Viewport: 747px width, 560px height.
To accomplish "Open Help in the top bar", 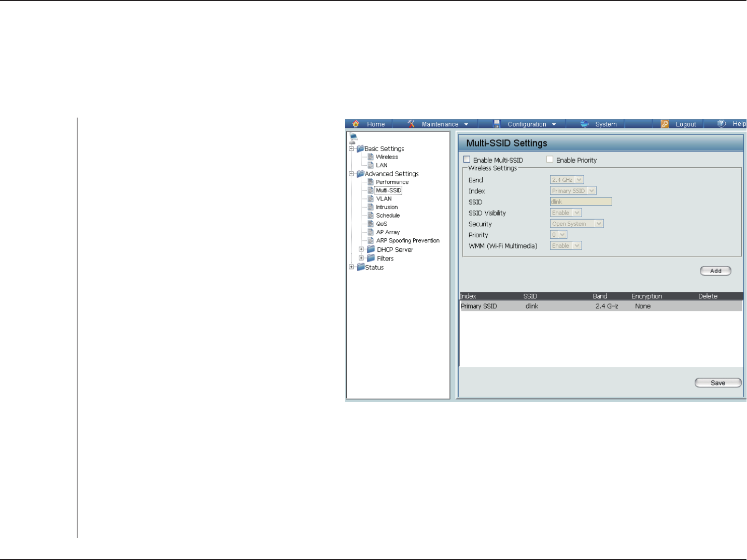I will 739,124.
